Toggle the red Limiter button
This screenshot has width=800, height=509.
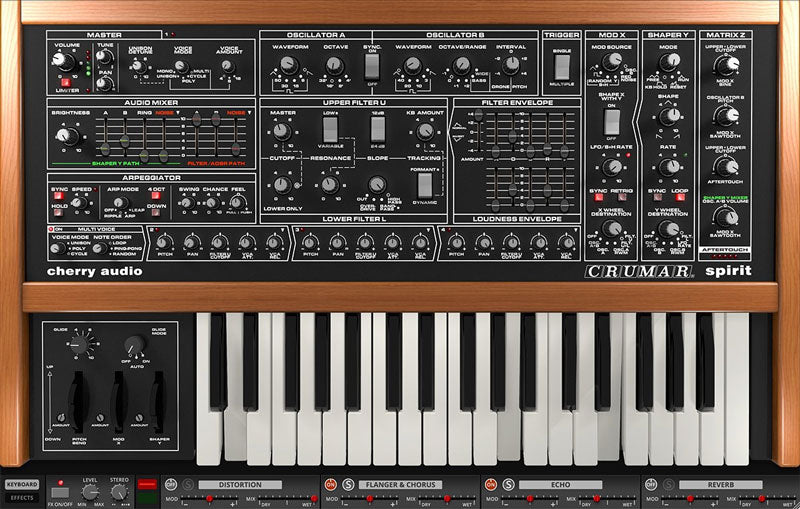point(65,82)
